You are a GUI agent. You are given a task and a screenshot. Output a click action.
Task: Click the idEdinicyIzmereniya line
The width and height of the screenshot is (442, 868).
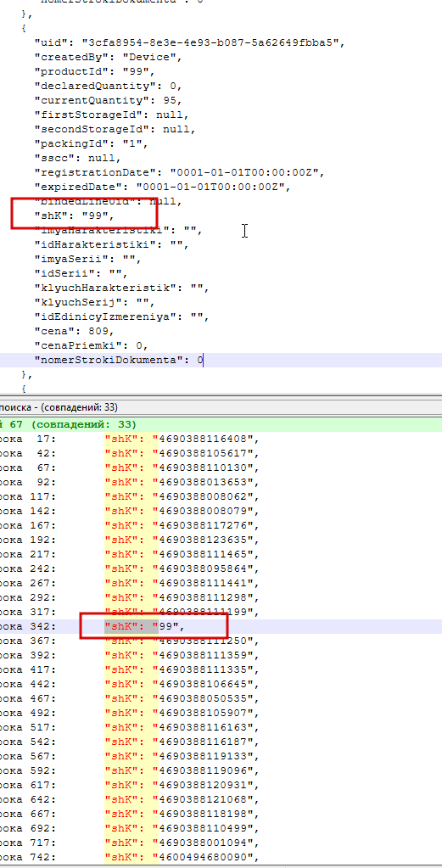121,316
